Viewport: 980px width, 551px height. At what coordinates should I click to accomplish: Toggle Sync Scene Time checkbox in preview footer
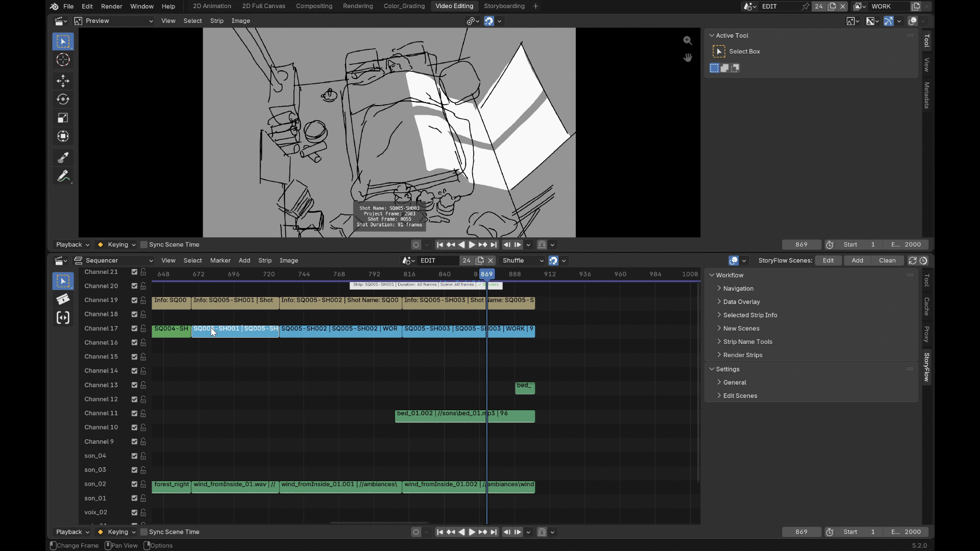coord(144,245)
